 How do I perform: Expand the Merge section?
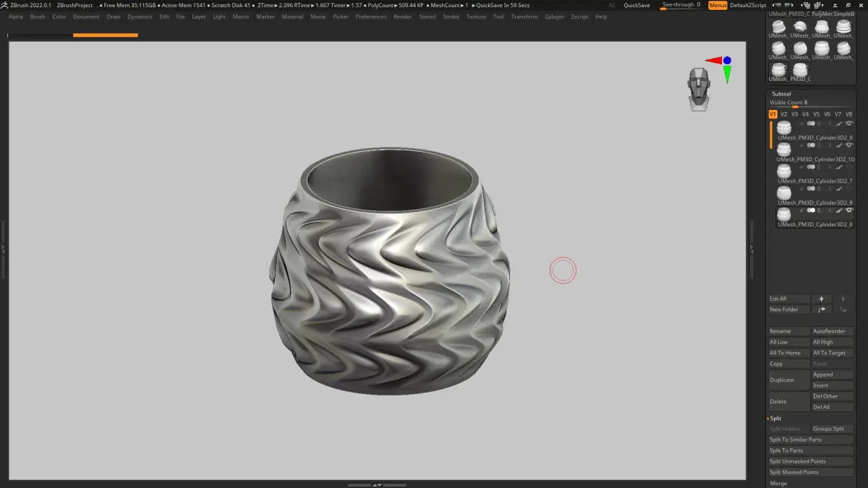click(778, 483)
